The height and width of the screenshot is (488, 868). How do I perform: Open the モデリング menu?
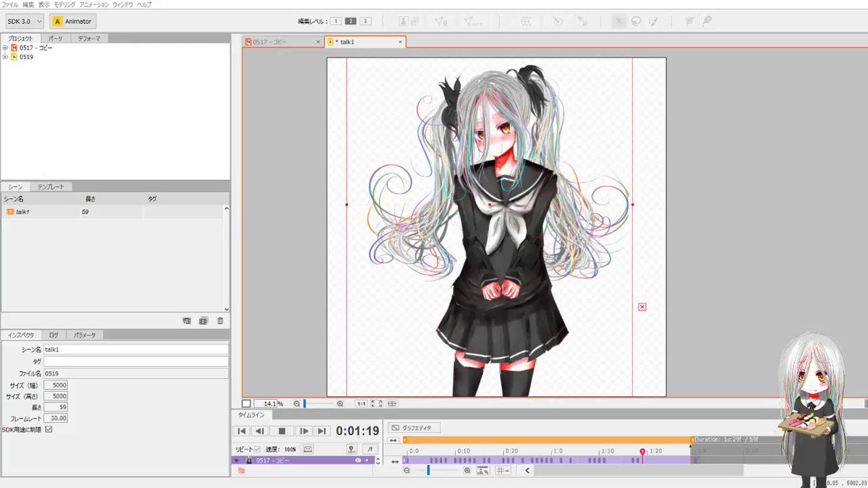click(x=64, y=4)
